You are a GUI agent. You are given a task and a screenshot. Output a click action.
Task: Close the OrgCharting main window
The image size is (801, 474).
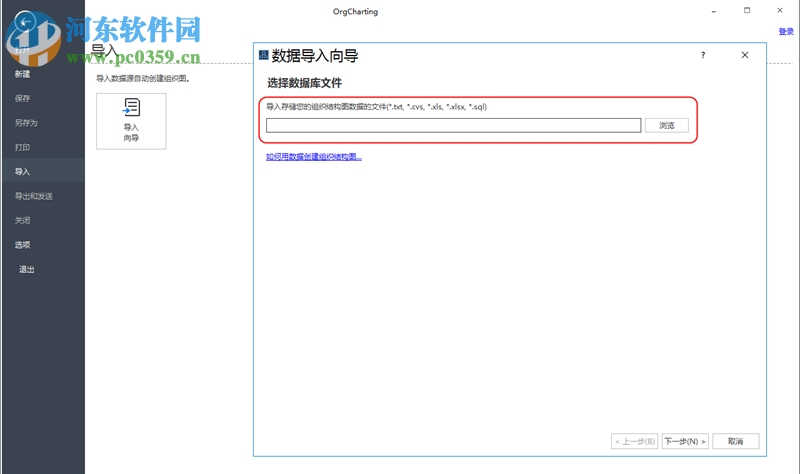click(x=780, y=11)
